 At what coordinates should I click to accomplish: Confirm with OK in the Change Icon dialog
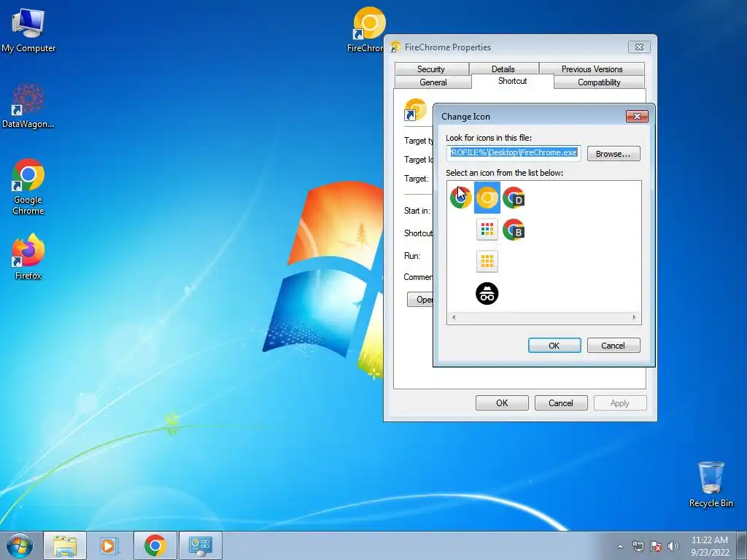point(554,345)
